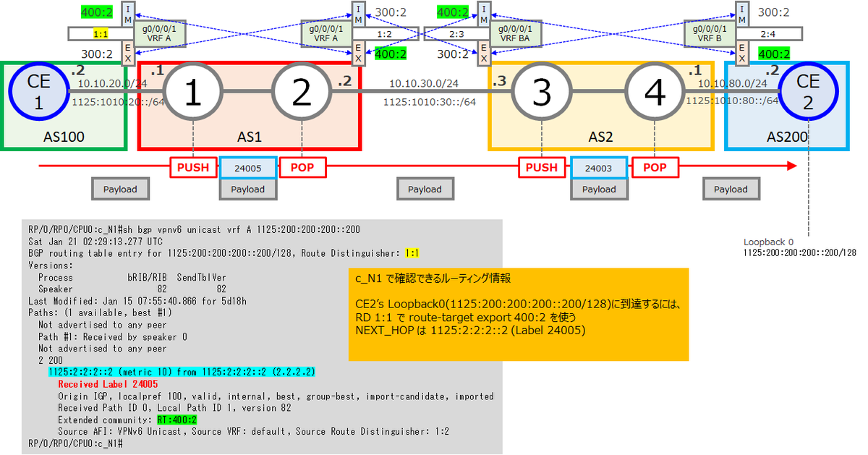Click the router 1 node icon
868x455 pixels.
tap(194, 91)
